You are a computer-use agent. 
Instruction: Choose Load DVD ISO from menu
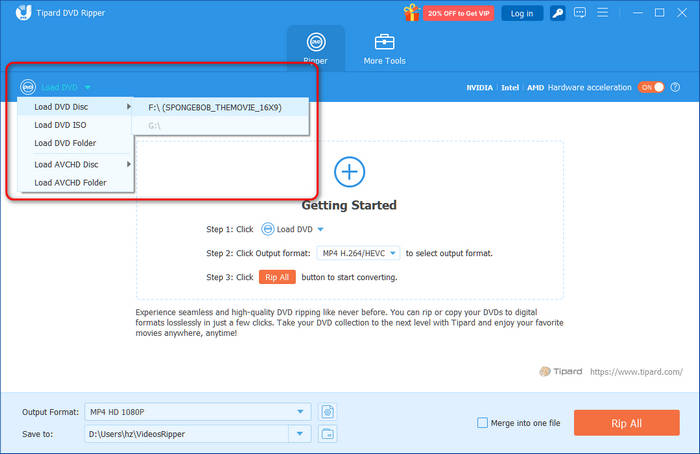click(75, 125)
